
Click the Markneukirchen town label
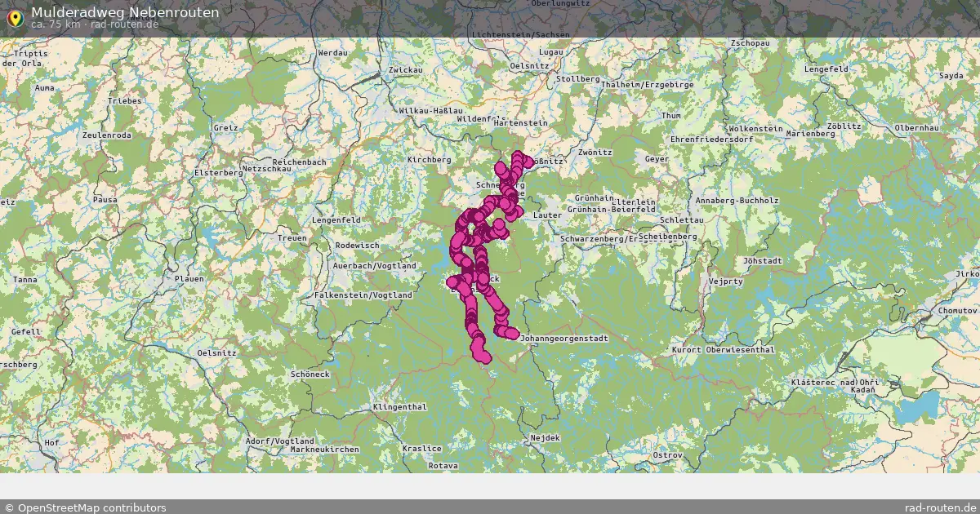(x=324, y=450)
